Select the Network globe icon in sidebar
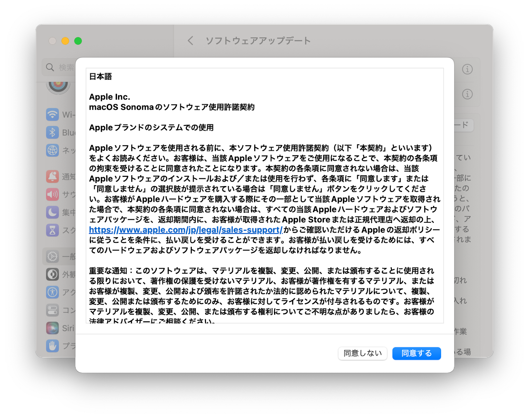 point(52,150)
